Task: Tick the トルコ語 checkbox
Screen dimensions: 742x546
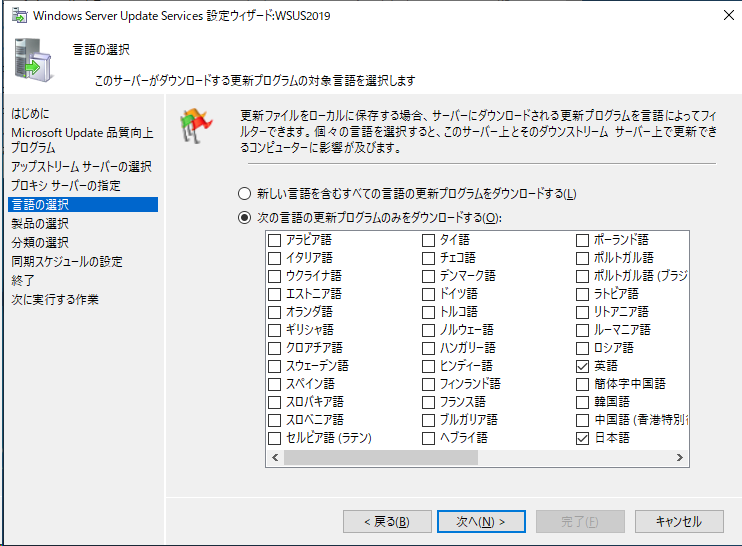Action: pos(428,312)
